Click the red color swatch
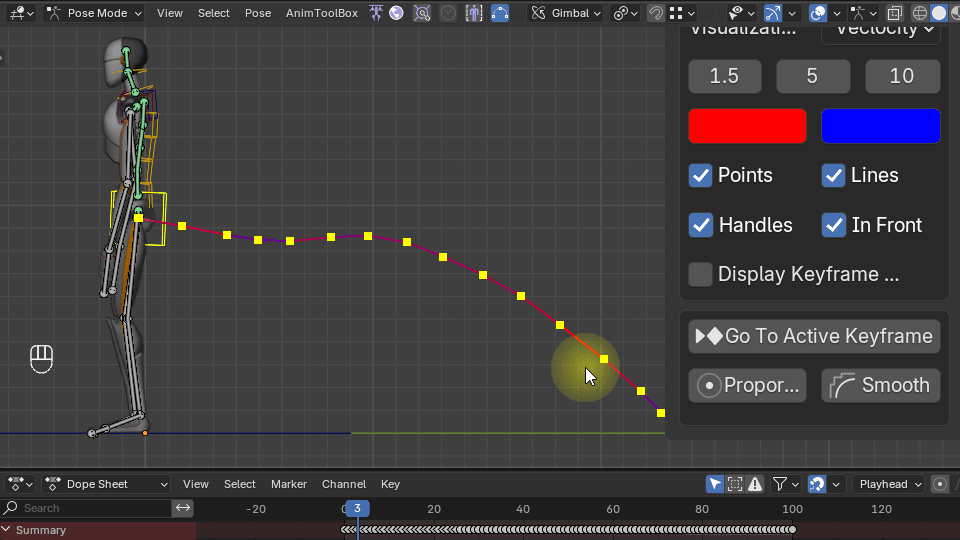 747,126
